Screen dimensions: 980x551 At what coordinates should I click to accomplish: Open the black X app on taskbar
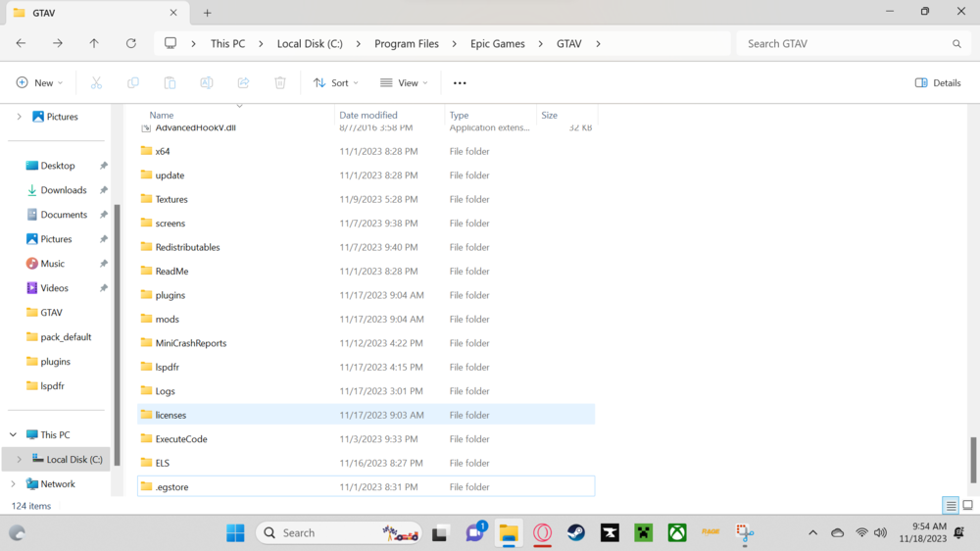pos(610,533)
